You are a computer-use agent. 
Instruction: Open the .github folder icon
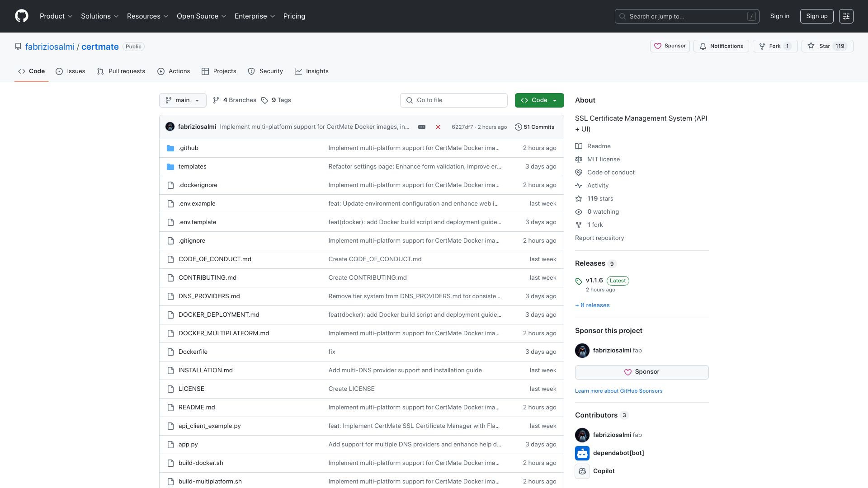tap(170, 148)
